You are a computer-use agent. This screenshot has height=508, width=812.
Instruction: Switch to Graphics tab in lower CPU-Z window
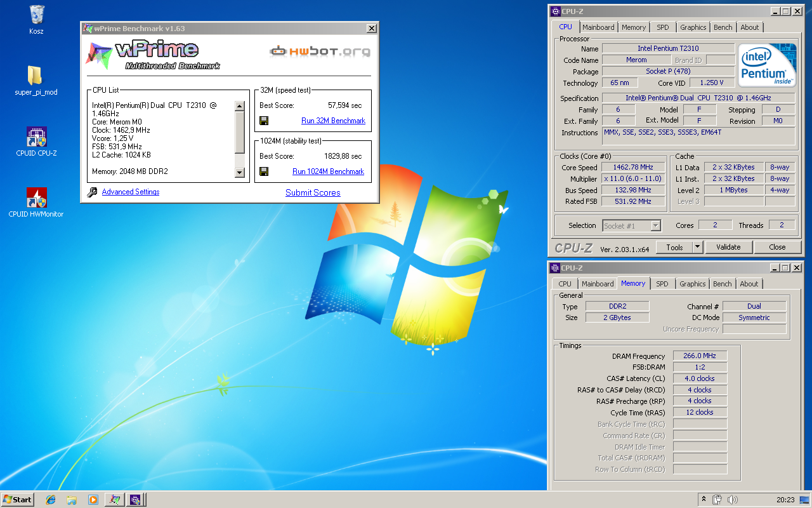point(692,284)
